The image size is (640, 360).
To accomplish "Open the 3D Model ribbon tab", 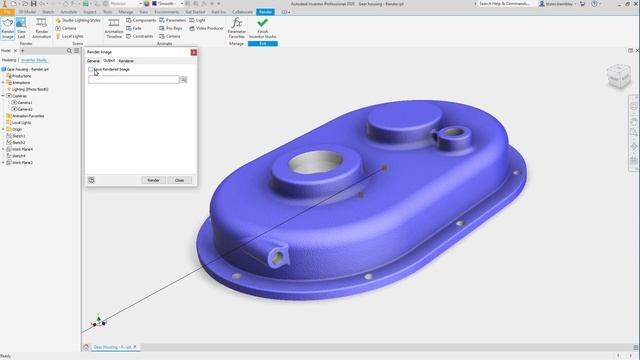I will coord(27,12).
